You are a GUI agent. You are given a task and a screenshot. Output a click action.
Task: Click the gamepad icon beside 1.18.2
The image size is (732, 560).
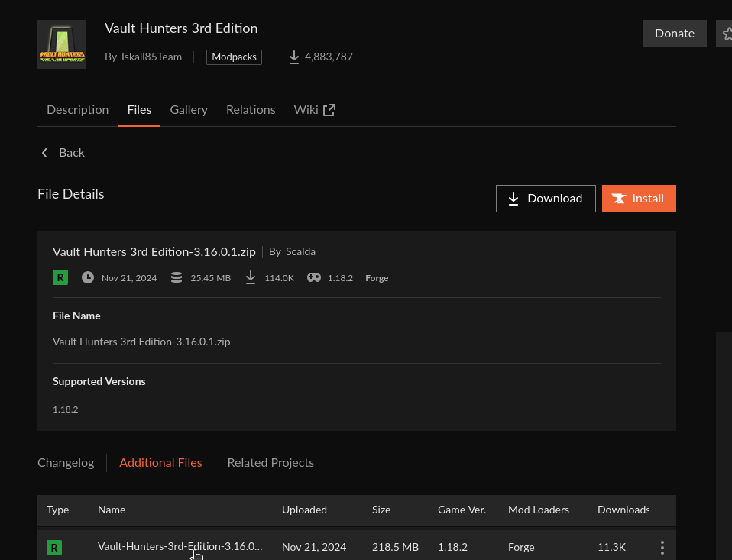(314, 277)
